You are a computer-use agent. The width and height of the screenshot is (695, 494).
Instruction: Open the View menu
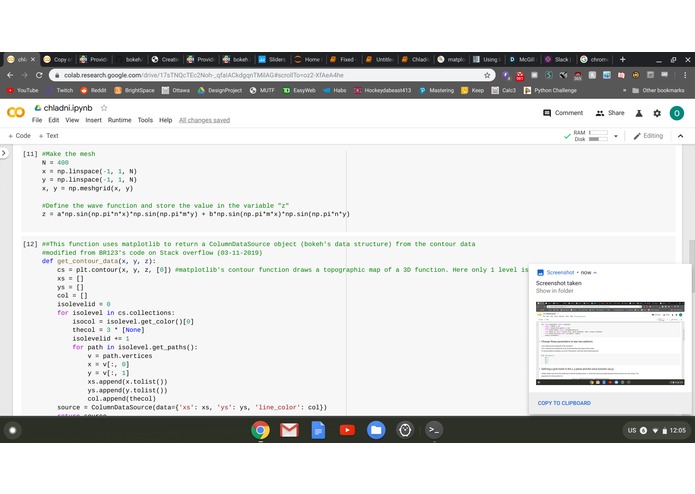(x=72, y=120)
